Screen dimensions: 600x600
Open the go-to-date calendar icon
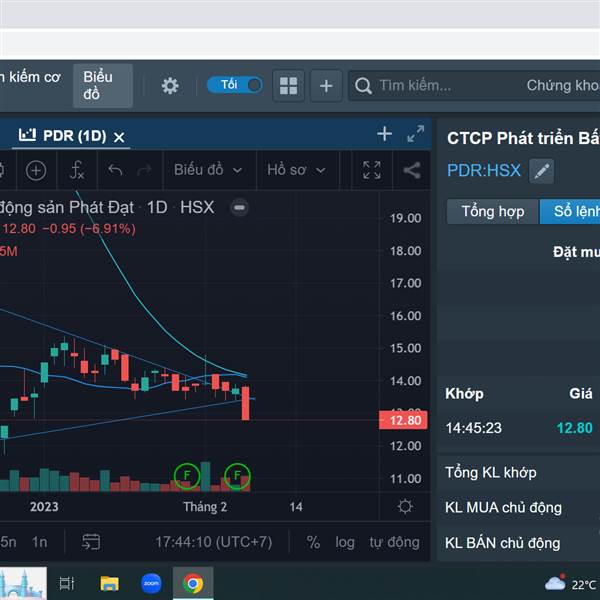91,542
